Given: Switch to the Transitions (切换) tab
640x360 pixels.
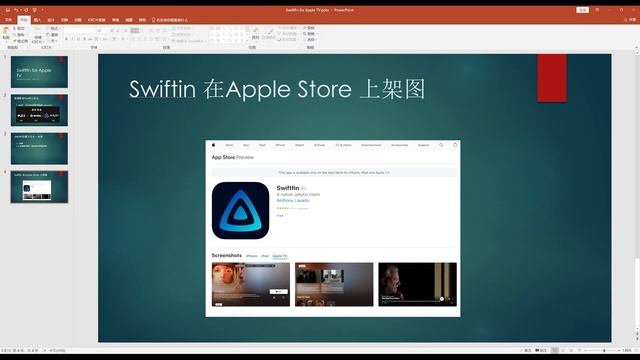Looking at the screenshot, I should pyautogui.click(x=64, y=20).
